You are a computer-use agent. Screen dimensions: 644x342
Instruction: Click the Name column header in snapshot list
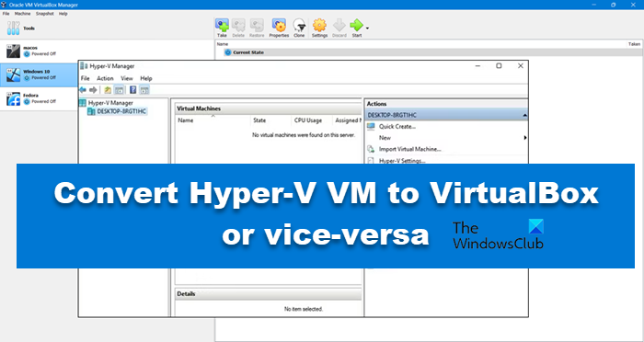(x=223, y=44)
